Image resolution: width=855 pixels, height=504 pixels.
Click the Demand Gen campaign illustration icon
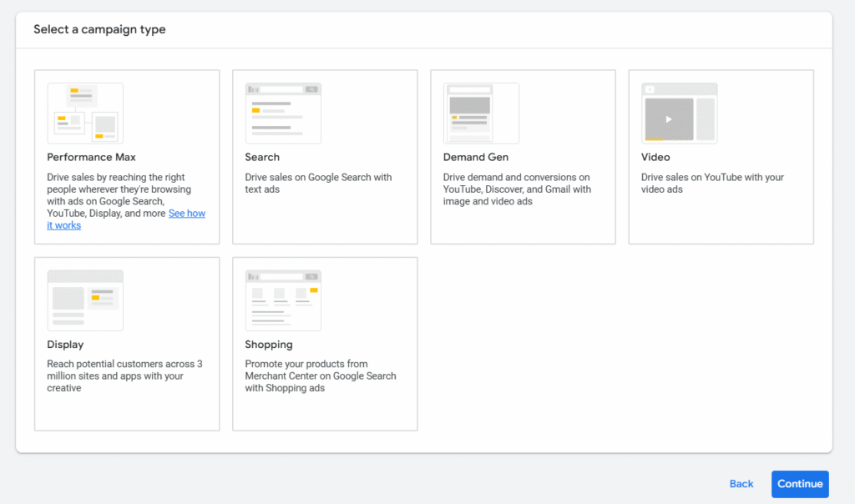481,113
